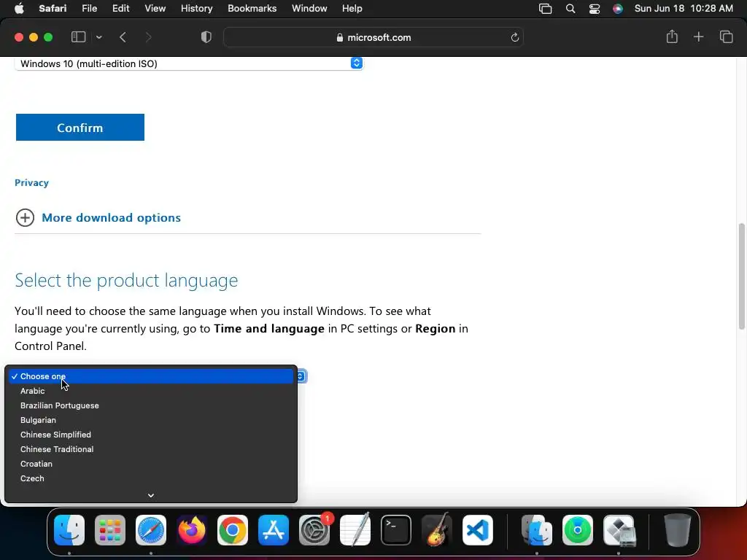Select Choose one in language list
Image resolution: width=747 pixels, height=560 pixels.
(150, 376)
